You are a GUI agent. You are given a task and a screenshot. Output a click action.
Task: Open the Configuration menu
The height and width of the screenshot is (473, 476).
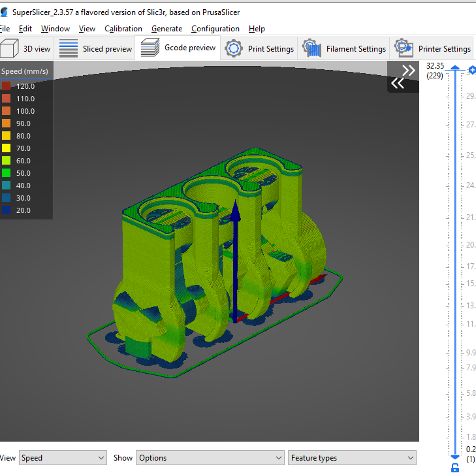[215, 29]
